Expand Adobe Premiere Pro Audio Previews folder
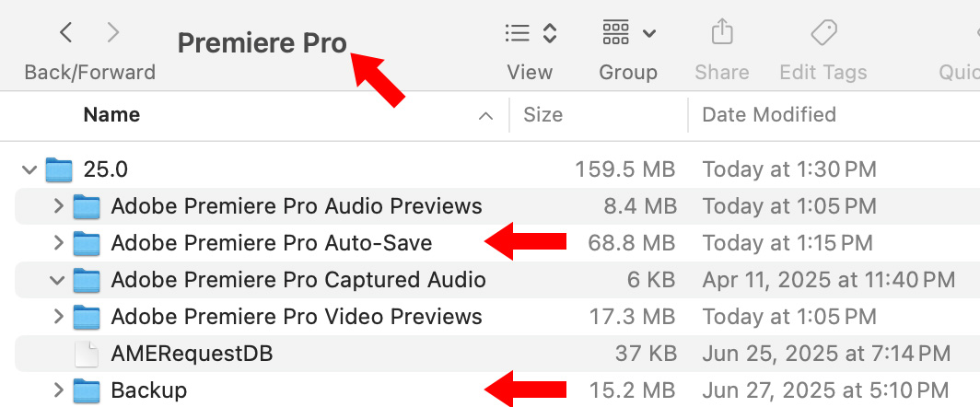 coord(58,206)
